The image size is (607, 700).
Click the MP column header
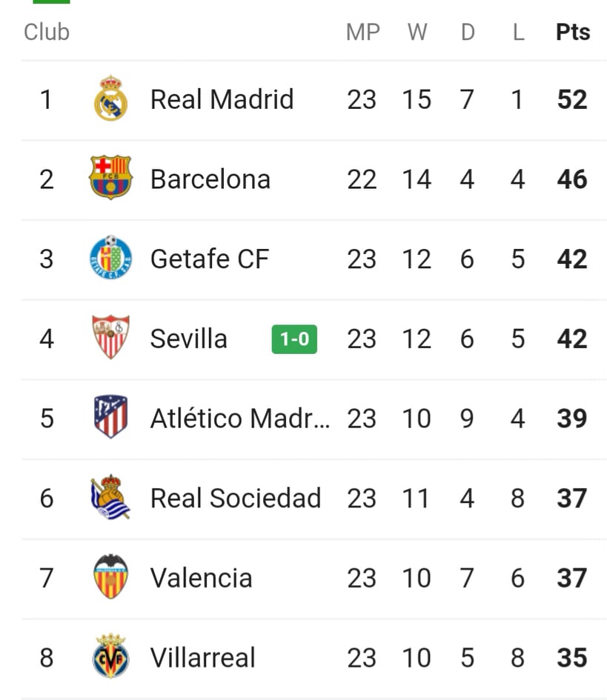362,32
